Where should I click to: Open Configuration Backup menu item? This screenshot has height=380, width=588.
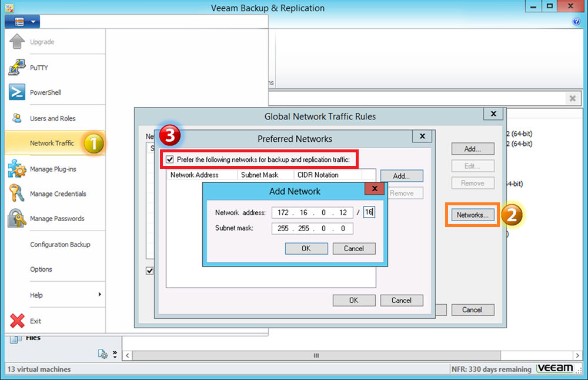point(60,244)
